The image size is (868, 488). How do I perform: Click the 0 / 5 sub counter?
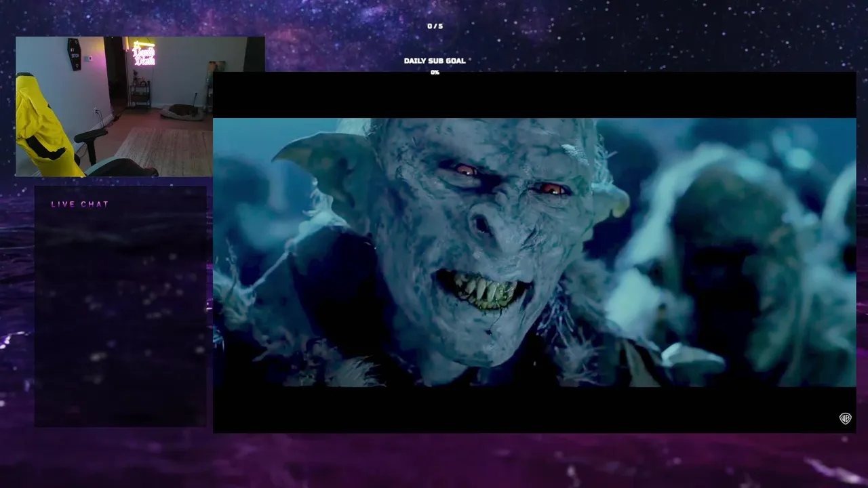[x=435, y=26]
